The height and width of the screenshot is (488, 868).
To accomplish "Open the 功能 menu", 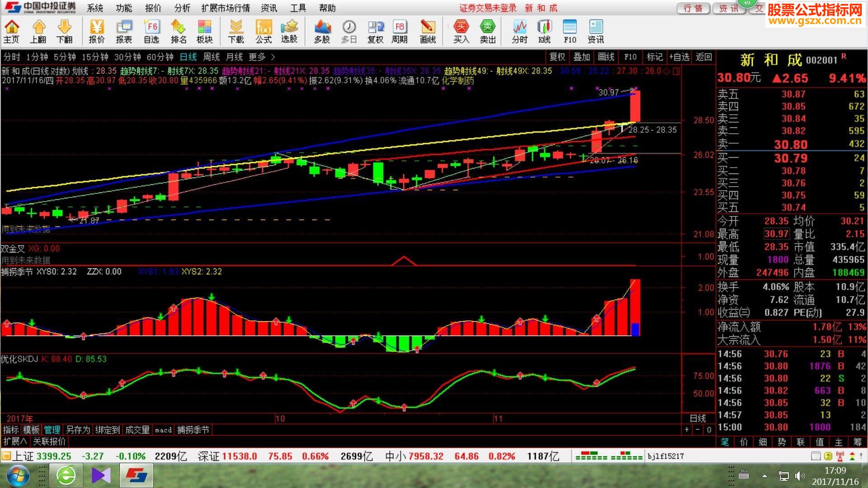I will [x=124, y=8].
